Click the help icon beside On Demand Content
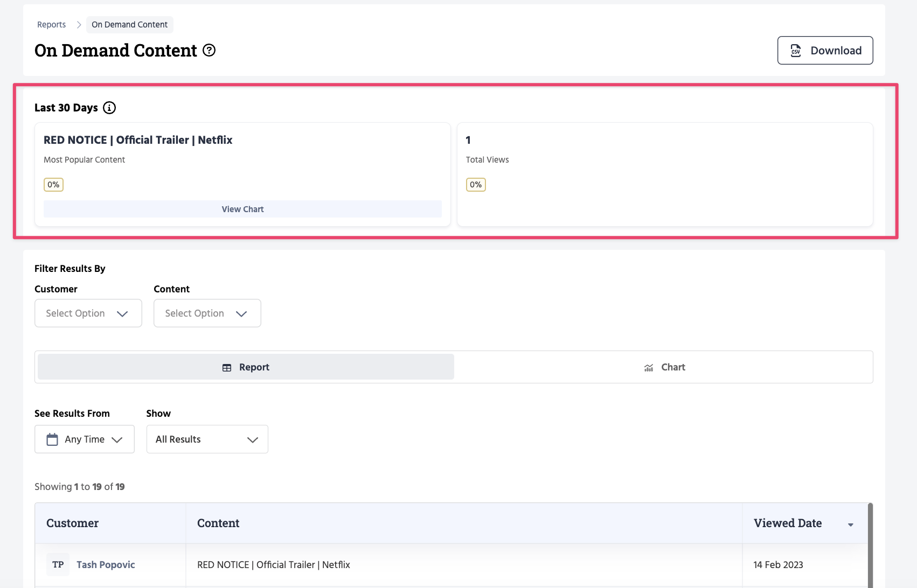The image size is (917, 588). pos(209,51)
